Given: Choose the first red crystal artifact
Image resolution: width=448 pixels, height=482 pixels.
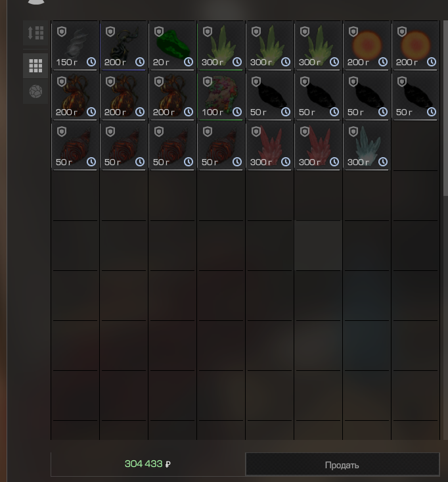Looking at the screenshot, I should [269, 146].
